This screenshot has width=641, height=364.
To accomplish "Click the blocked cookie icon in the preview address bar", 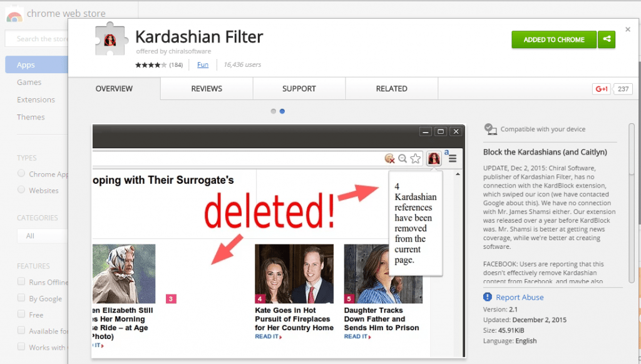I will 389,158.
